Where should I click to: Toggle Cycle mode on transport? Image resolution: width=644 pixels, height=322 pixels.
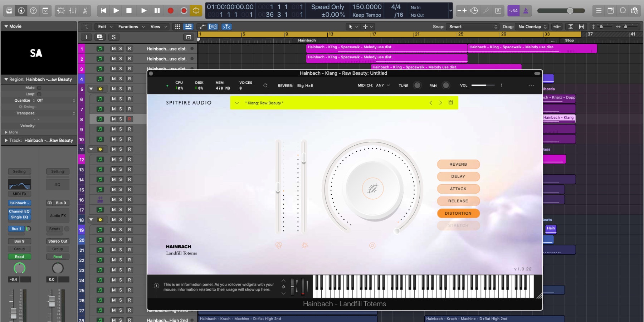196,11
